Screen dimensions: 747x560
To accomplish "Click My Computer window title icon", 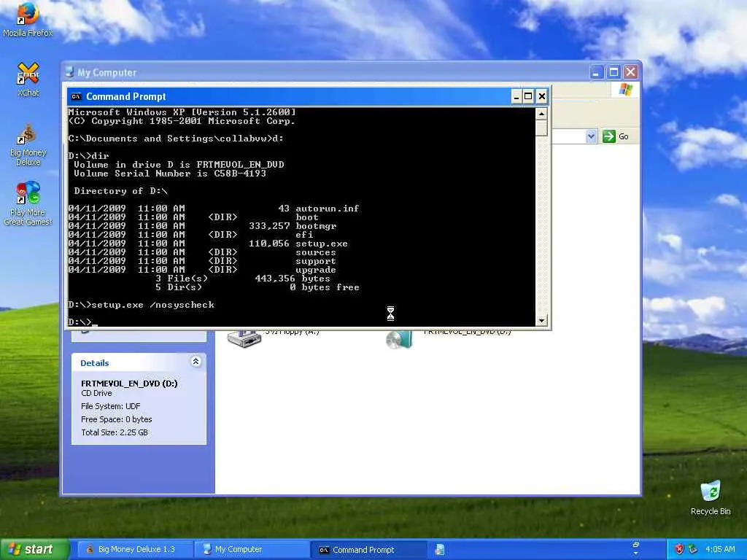I will [69, 72].
